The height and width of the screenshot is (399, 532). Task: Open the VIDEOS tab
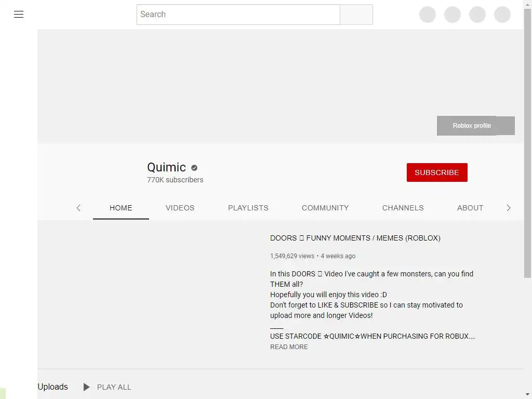tap(180, 208)
